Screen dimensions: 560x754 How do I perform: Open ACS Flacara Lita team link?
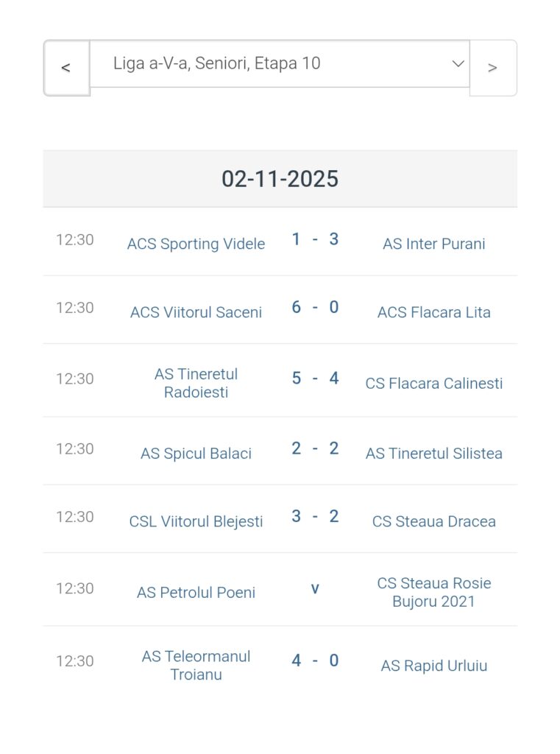pos(433,312)
